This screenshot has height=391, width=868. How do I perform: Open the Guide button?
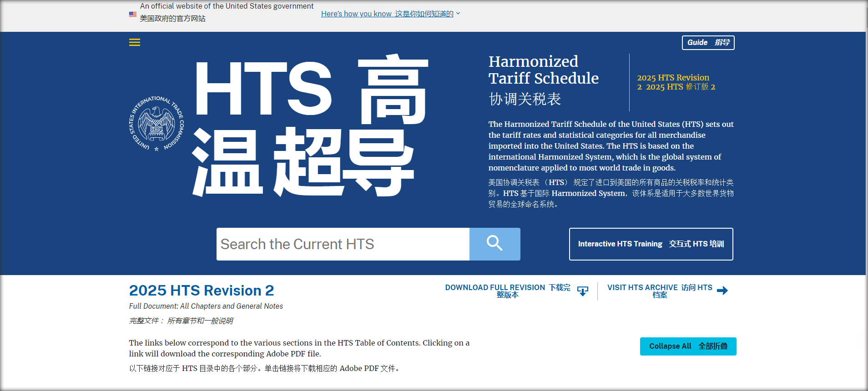708,43
